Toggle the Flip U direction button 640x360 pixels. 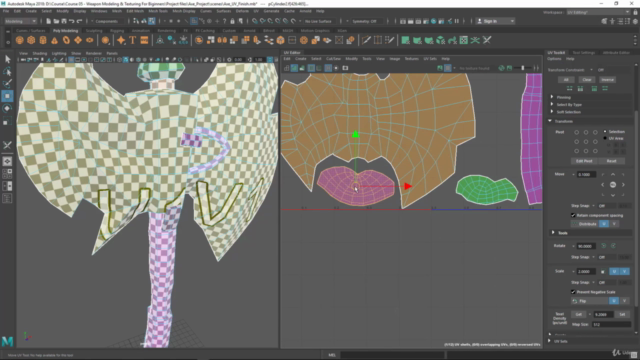click(613, 301)
